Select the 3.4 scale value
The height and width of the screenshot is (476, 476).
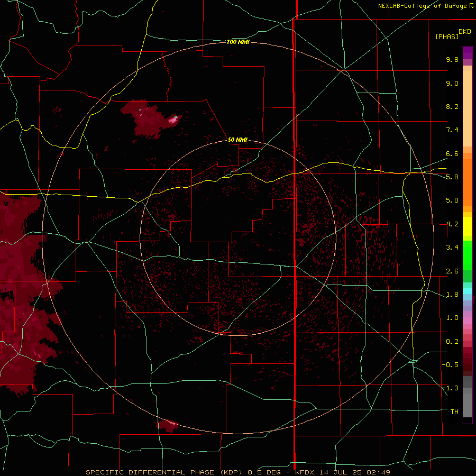(452, 248)
